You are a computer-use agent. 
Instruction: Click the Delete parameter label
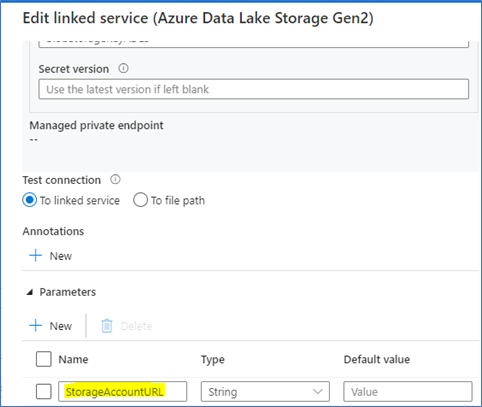(136, 326)
